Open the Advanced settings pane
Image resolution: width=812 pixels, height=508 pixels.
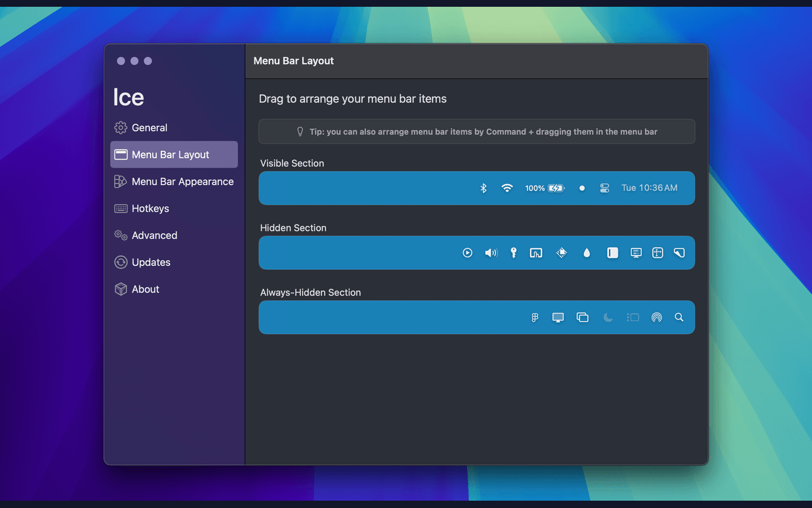click(174, 235)
